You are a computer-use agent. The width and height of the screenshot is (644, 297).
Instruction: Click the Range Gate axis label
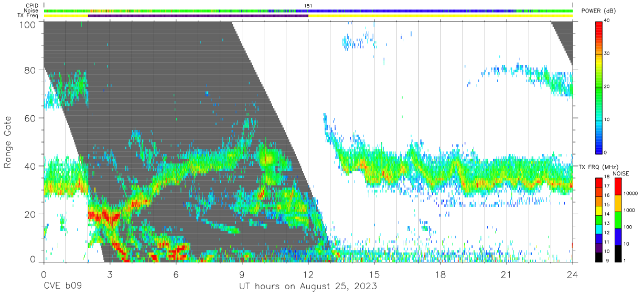click(8, 142)
